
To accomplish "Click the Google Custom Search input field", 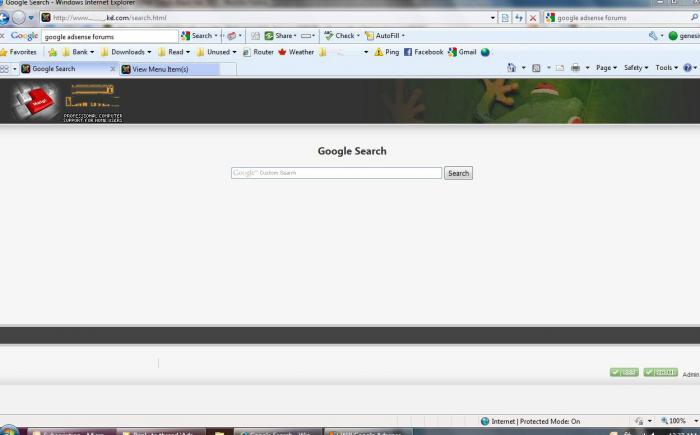I will pyautogui.click(x=336, y=173).
